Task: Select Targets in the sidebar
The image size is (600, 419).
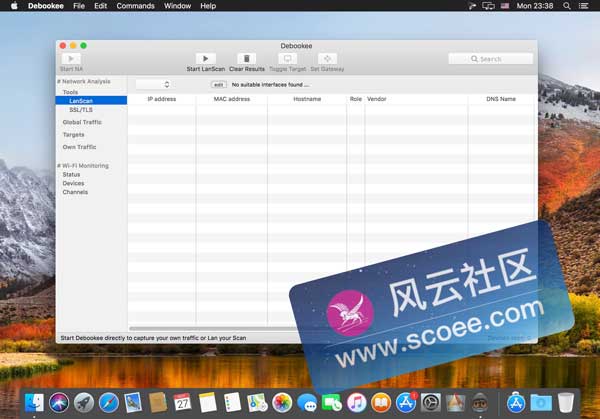Action: (x=73, y=135)
